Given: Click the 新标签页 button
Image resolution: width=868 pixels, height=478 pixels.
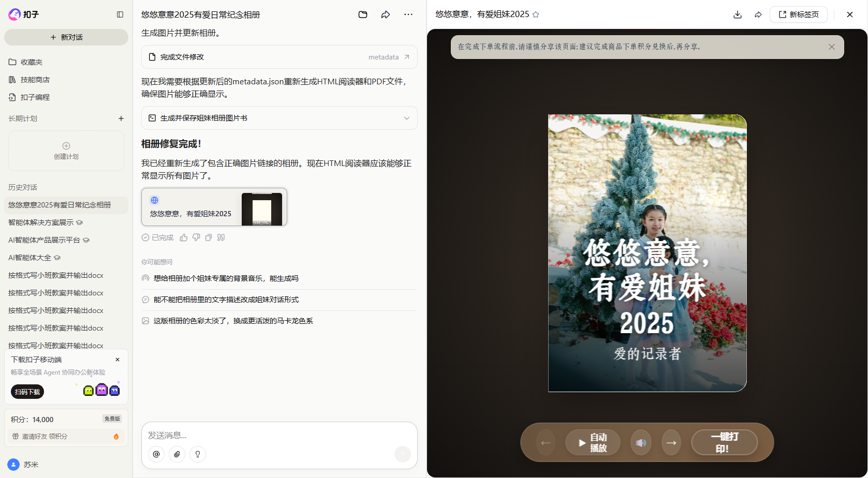Looking at the screenshot, I should pos(799,14).
